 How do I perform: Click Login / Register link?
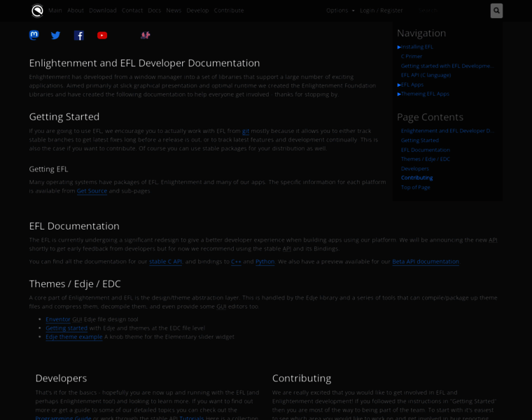tap(381, 10)
